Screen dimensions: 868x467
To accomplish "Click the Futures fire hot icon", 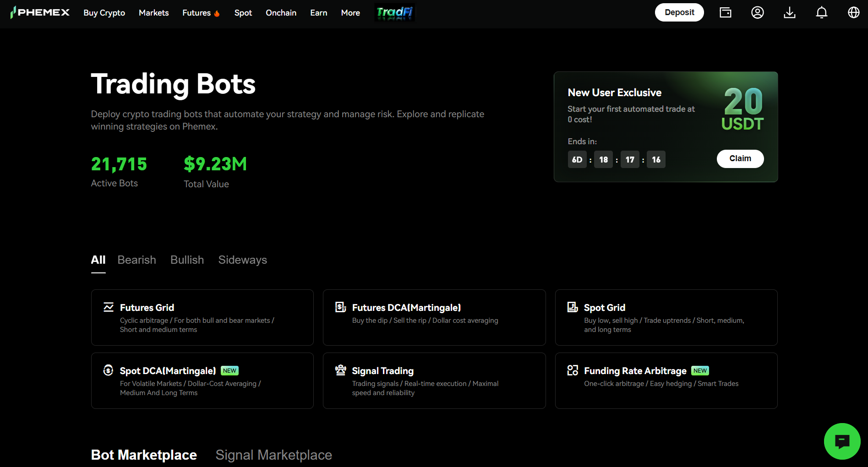I will (x=217, y=13).
